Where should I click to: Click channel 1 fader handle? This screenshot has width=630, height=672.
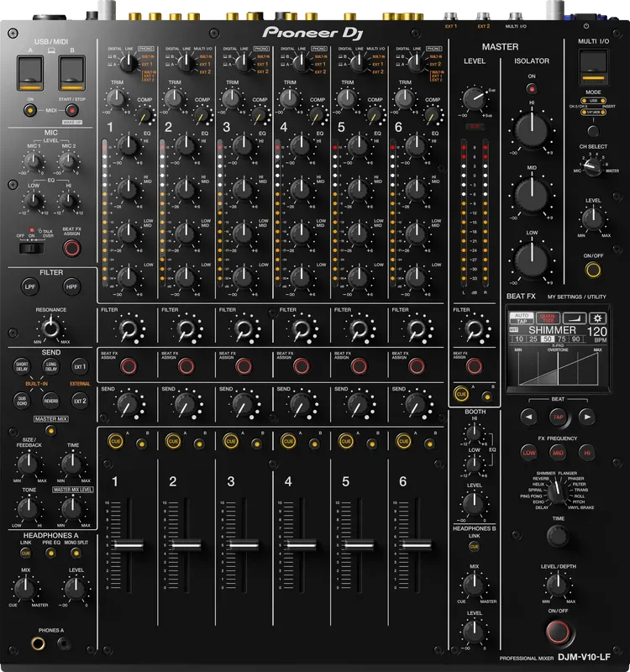(x=129, y=544)
